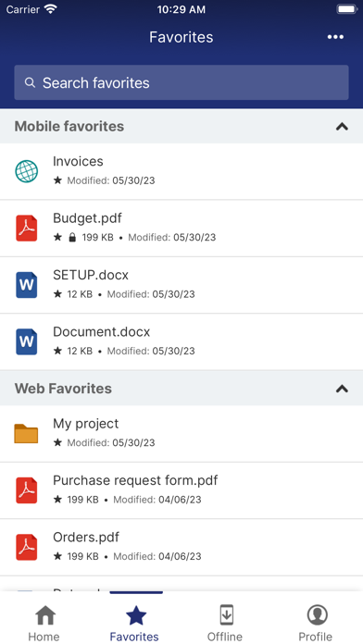This screenshot has height=644, width=363.
Task: Tap the folder icon for My project
Action: [x=26, y=434]
